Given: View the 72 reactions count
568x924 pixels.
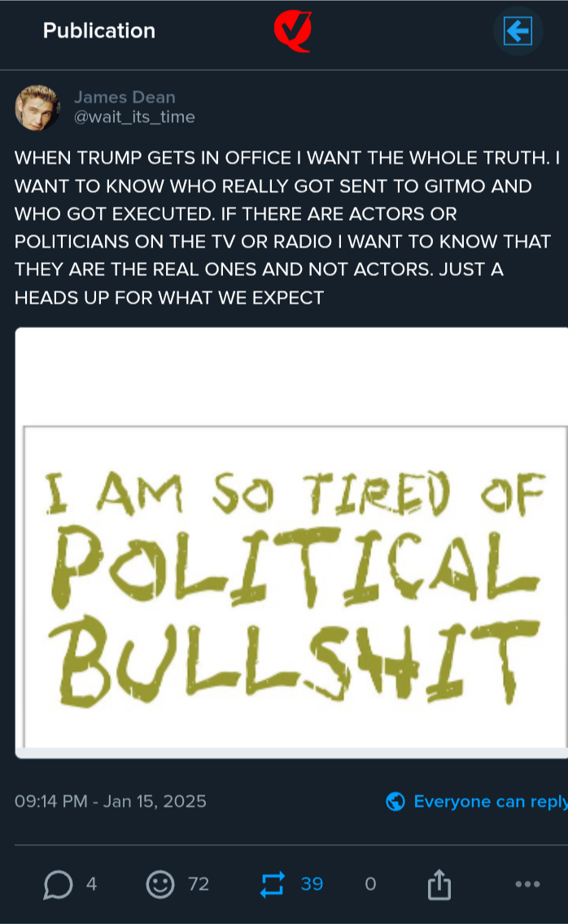Looking at the screenshot, I should pos(199,884).
